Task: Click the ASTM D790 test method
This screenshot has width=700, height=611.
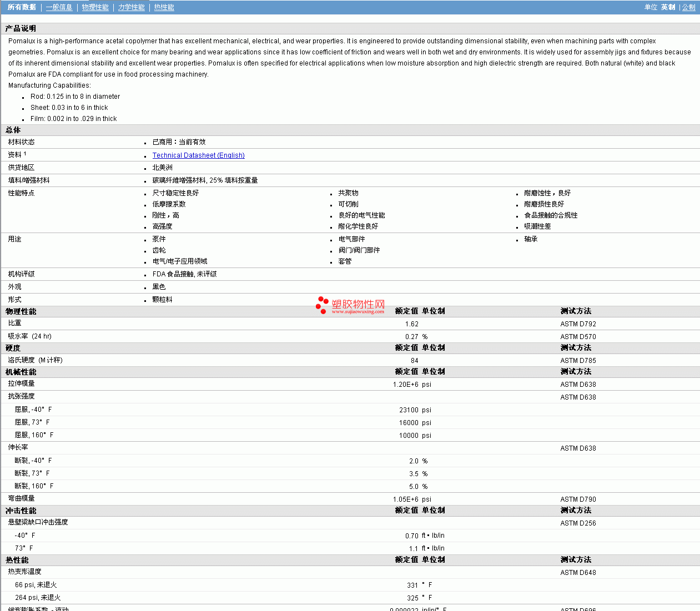Action: tap(578, 499)
